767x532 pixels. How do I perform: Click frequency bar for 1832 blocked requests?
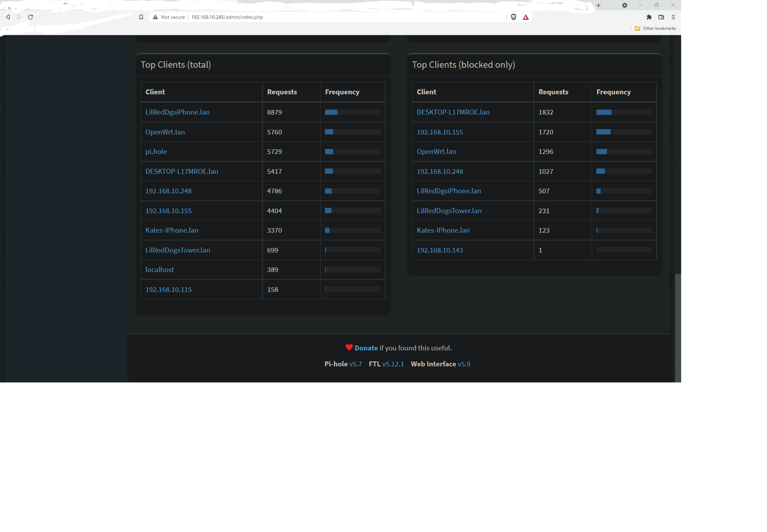pyautogui.click(x=624, y=112)
